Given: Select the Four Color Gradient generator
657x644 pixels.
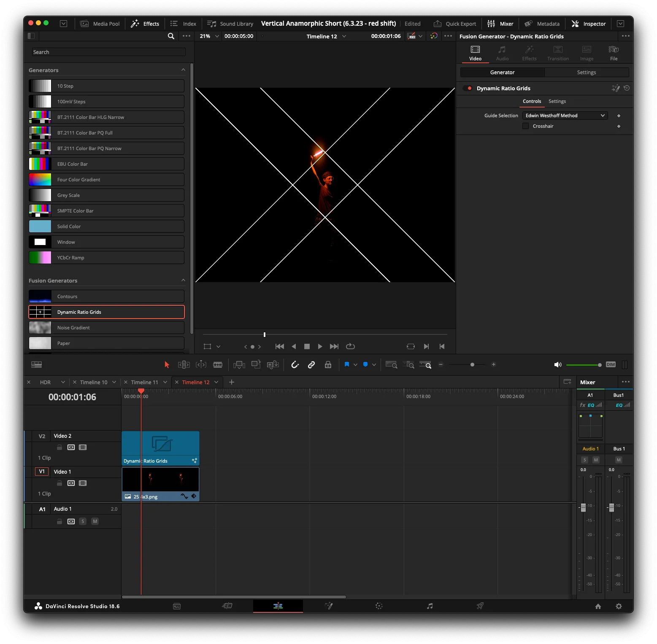Looking at the screenshot, I should 106,180.
